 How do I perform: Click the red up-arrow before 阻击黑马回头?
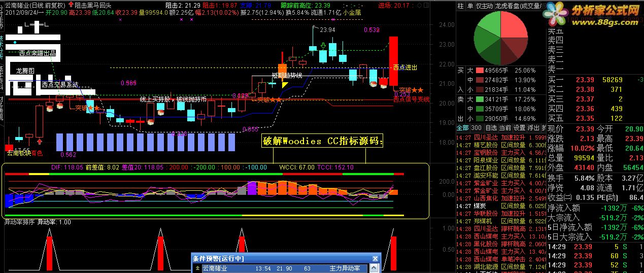71,4
